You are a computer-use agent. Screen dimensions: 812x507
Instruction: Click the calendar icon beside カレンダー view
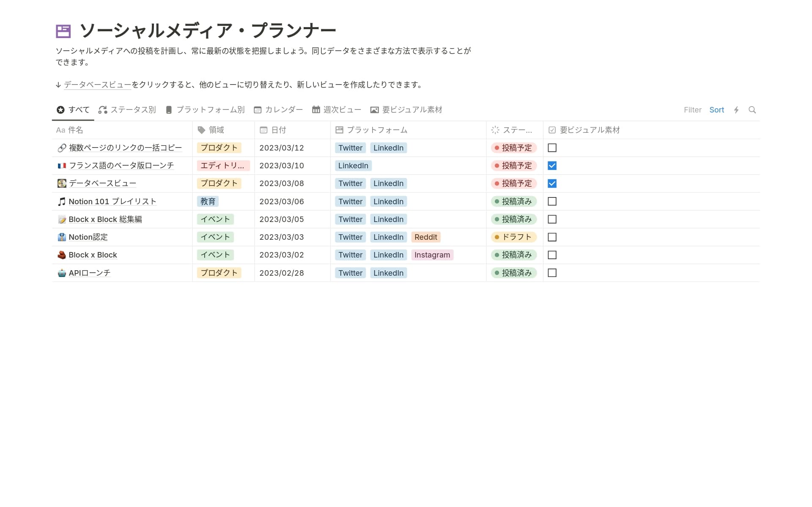point(257,110)
